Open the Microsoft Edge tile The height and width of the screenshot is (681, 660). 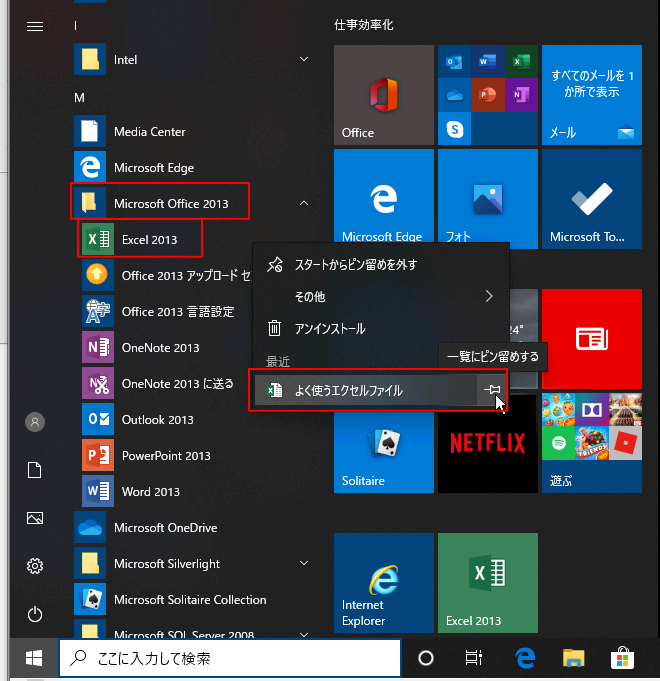pos(384,196)
